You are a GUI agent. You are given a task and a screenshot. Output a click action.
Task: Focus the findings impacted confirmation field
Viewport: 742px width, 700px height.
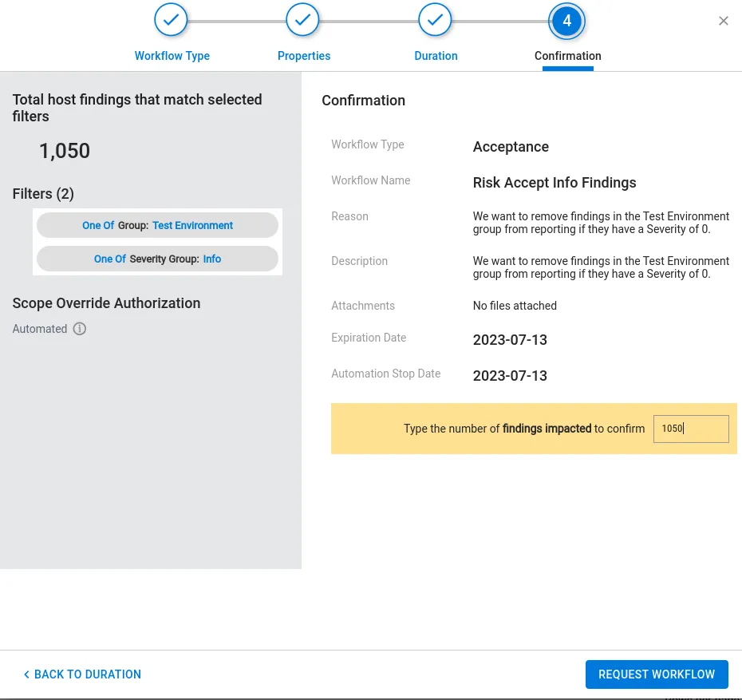pyautogui.click(x=691, y=429)
